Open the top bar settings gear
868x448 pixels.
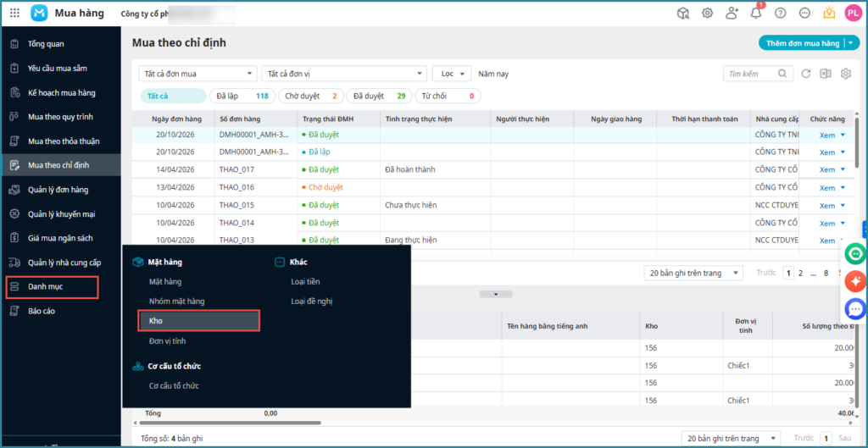click(707, 13)
